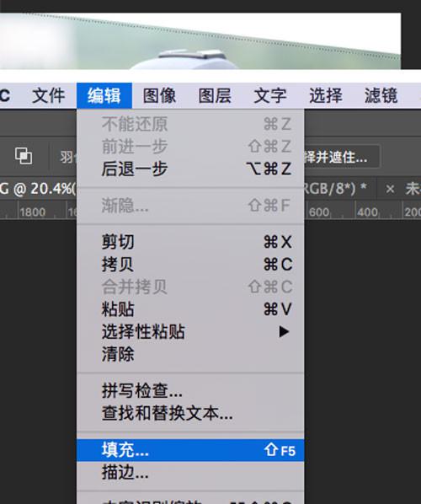
Task: Click the intersect selection mode icon
Action: [x=24, y=156]
